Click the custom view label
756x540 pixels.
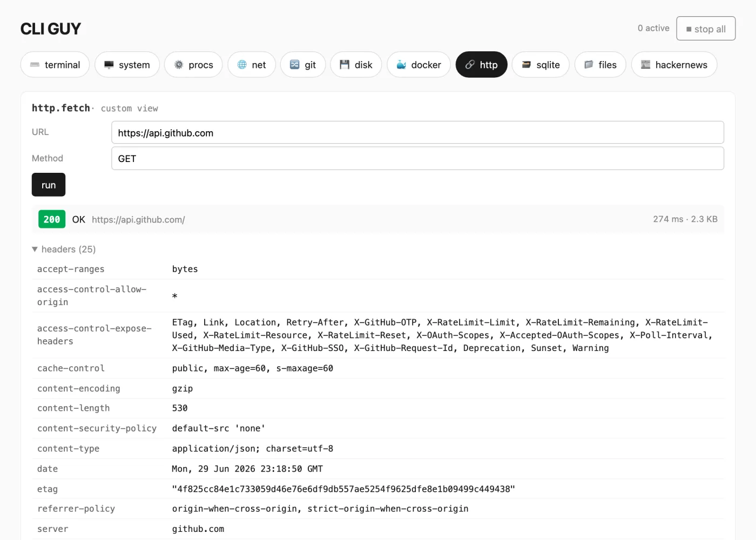(x=130, y=109)
